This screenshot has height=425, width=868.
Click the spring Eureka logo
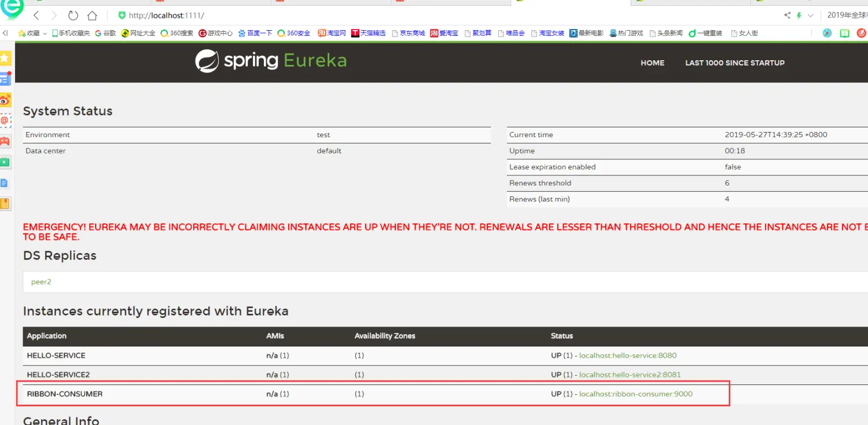271,61
